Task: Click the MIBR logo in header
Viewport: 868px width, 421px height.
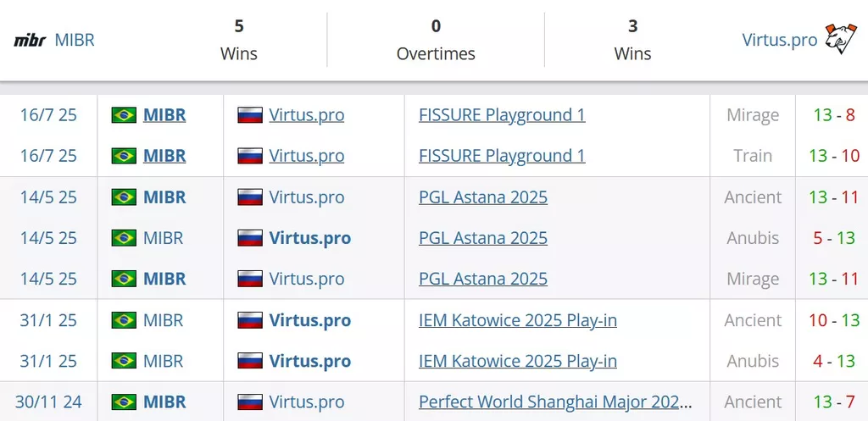Action: [x=30, y=41]
